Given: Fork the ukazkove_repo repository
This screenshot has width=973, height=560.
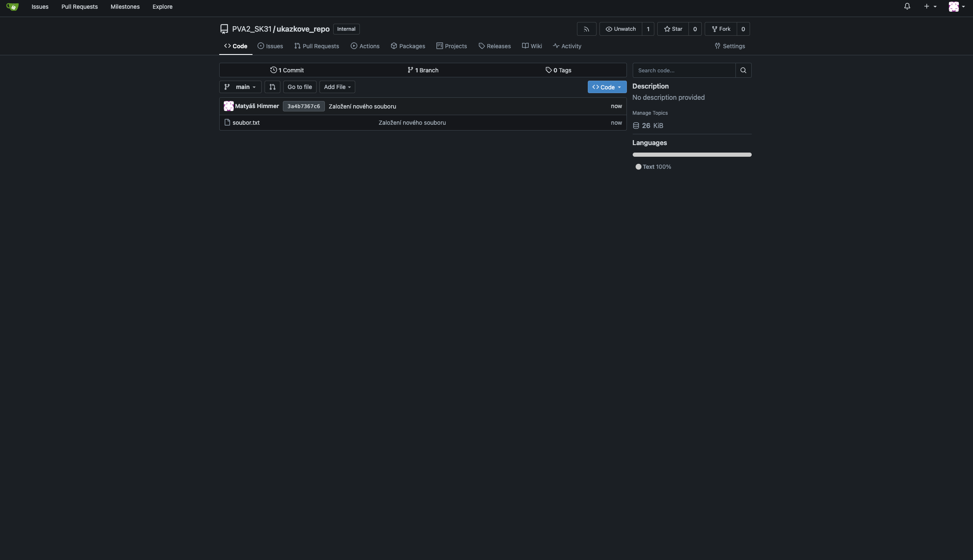Looking at the screenshot, I should point(721,29).
